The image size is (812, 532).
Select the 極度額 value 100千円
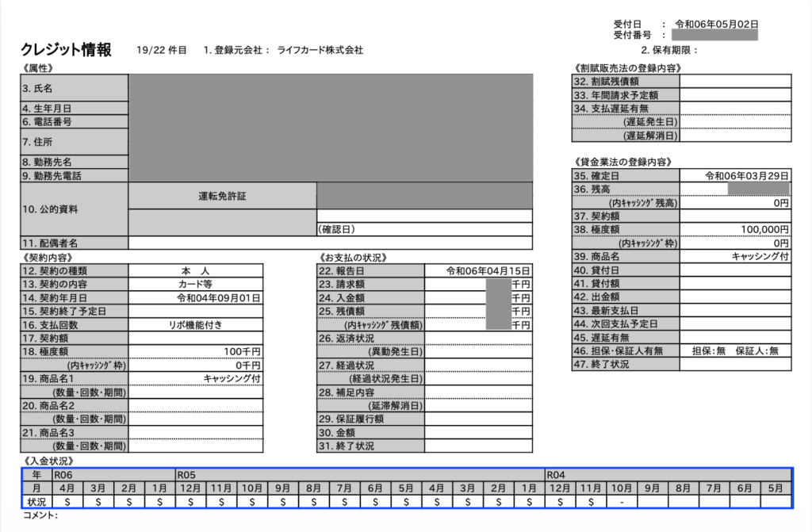point(242,352)
